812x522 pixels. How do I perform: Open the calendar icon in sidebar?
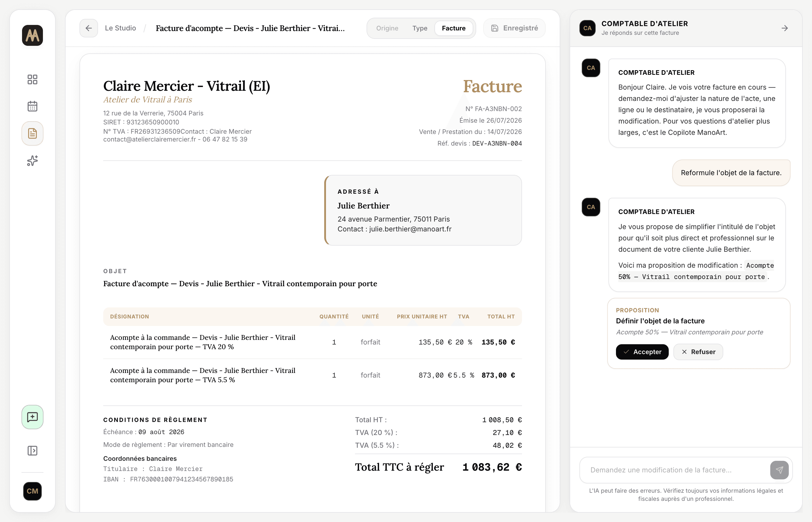(x=32, y=106)
